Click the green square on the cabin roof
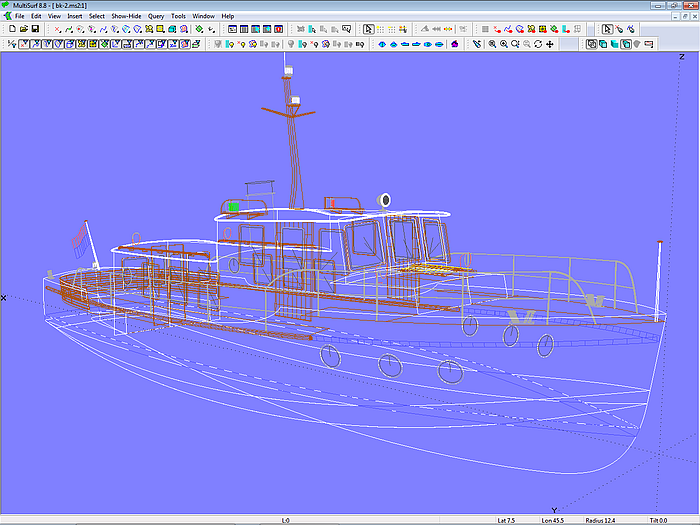 (x=233, y=208)
